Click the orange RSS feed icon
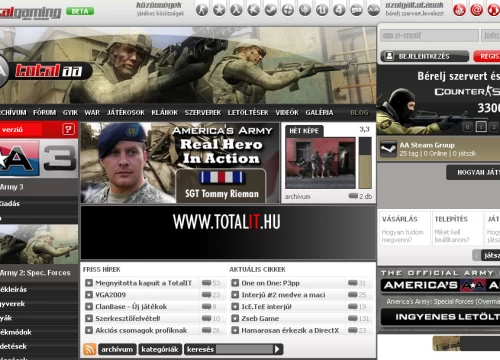Screen dimensions: 500x360 [x=89, y=349]
